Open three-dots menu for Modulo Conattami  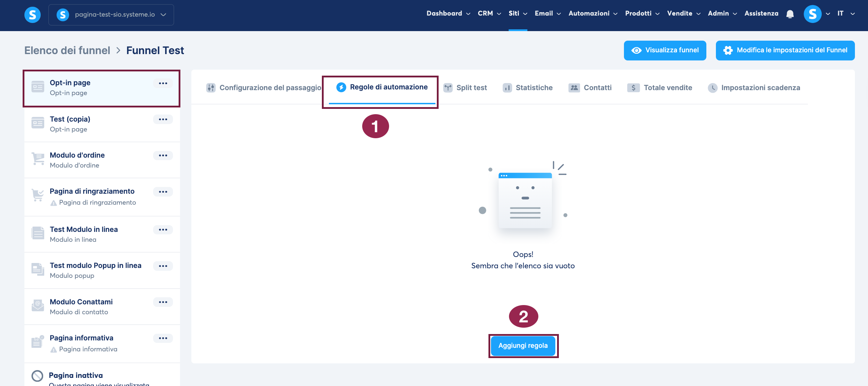163,302
